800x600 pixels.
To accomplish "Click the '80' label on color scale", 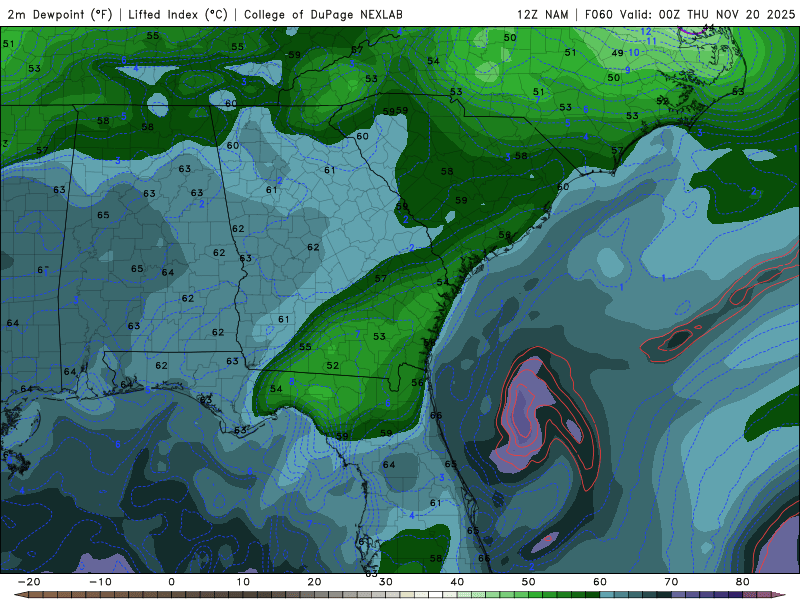I will click(743, 582).
